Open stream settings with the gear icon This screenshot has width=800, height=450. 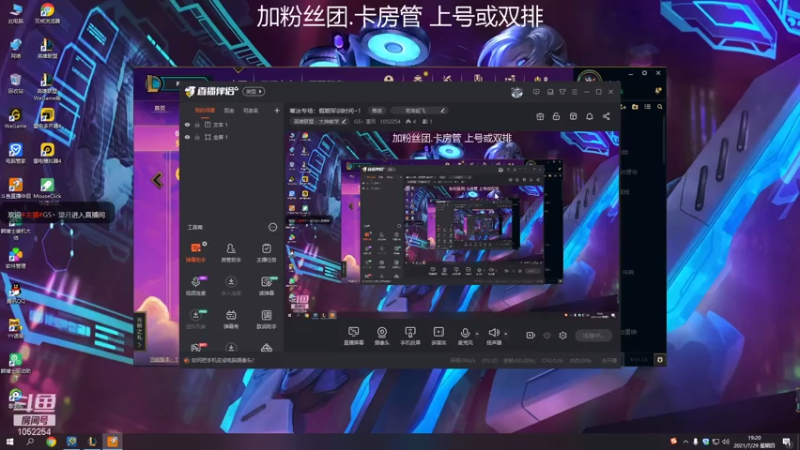pyautogui.click(x=563, y=335)
